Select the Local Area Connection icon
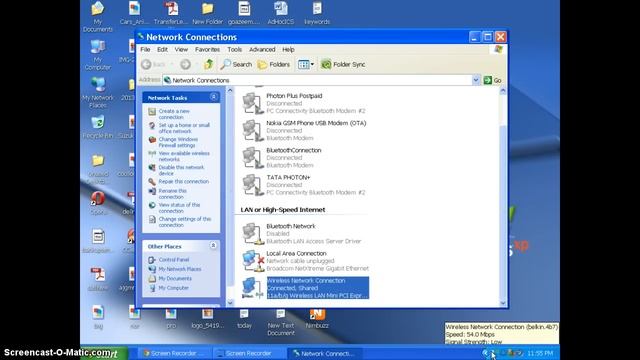Image resolution: width=640 pixels, height=360 pixels. (x=253, y=261)
